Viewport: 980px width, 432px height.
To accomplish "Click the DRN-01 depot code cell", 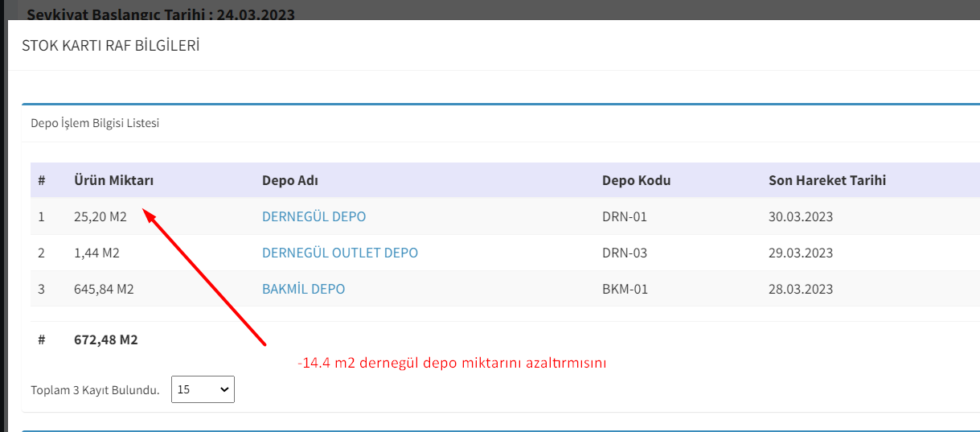I will click(x=624, y=216).
